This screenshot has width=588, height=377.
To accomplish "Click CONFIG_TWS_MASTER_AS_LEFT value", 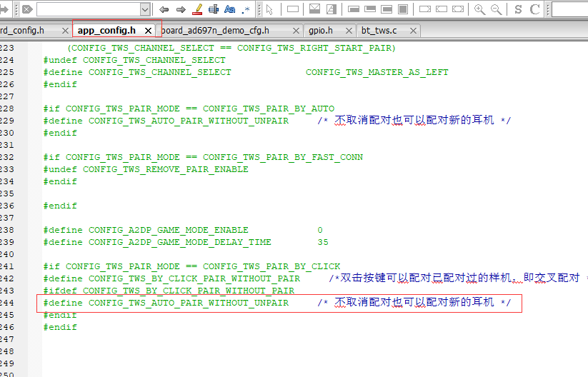I will (x=377, y=72).
